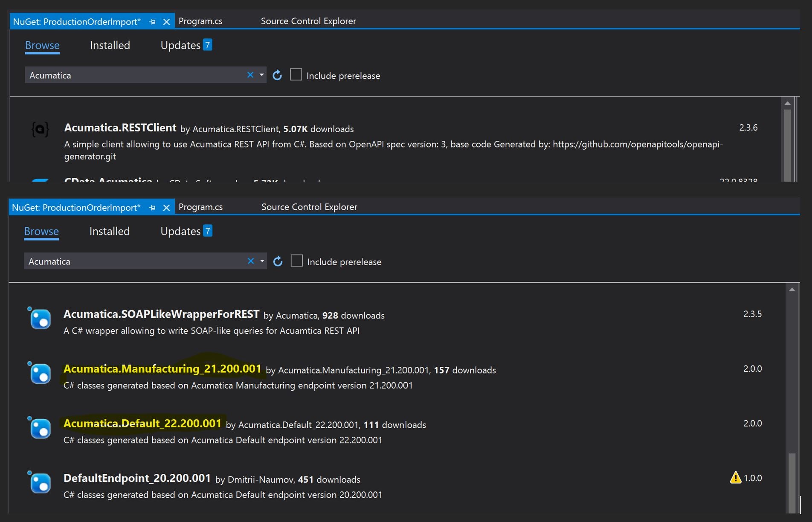Click version 2.0.0 of Acumatica.Manufacturing_21.200.001
Viewport: 812px width, 522px height.
point(753,368)
